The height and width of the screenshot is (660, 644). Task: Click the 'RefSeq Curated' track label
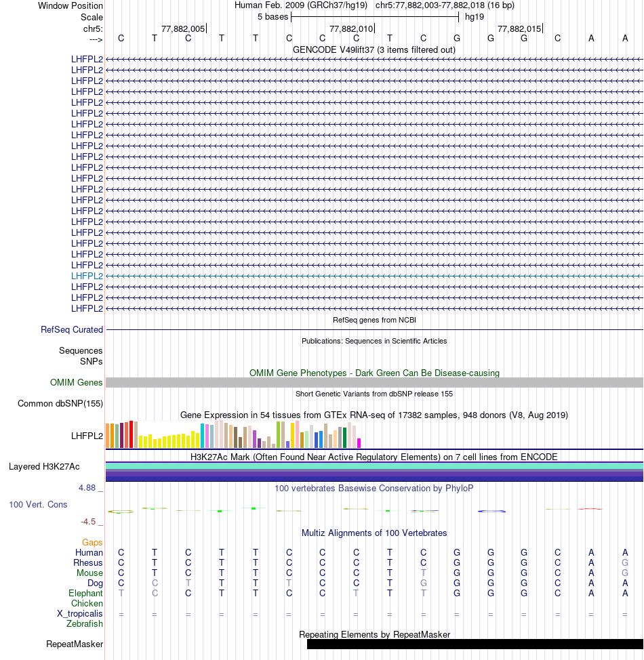pyautogui.click(x=72, y=329)
